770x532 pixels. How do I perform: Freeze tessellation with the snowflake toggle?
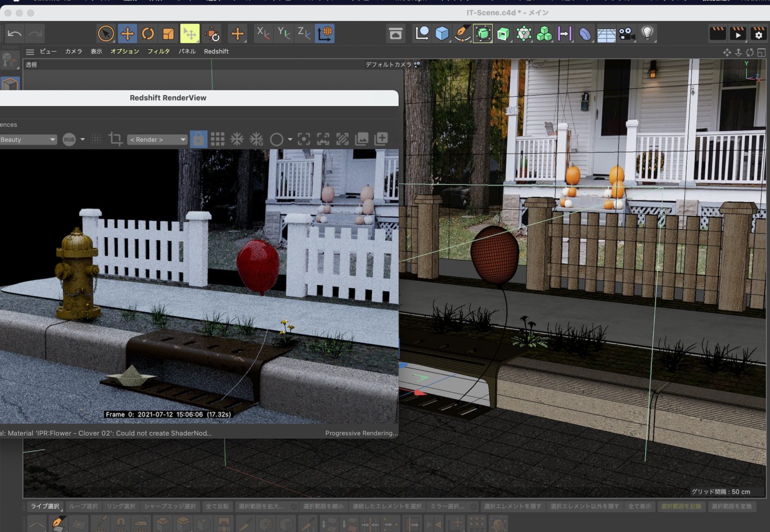237,139
